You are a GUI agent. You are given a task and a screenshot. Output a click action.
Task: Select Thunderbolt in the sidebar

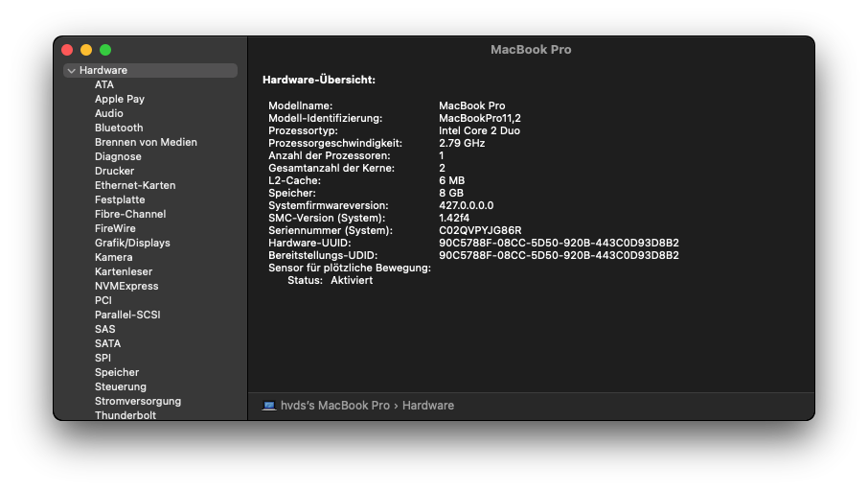tap(126, 415)
